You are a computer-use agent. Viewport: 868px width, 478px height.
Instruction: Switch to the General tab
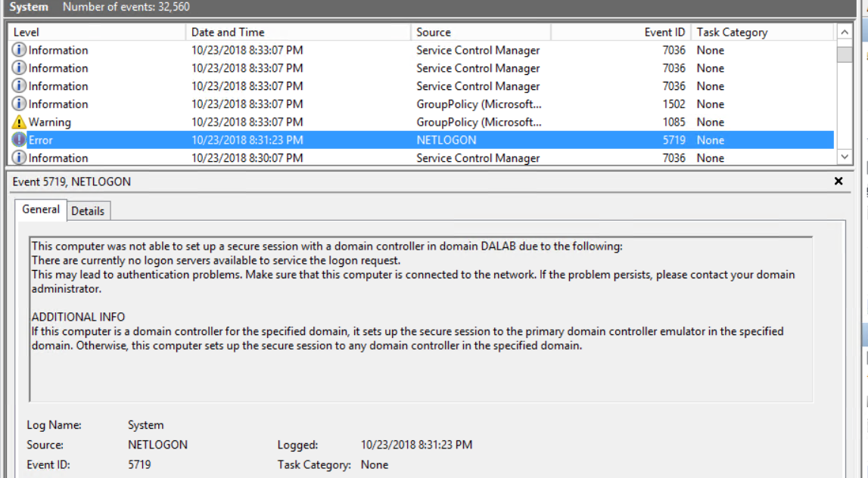point(41,210)
